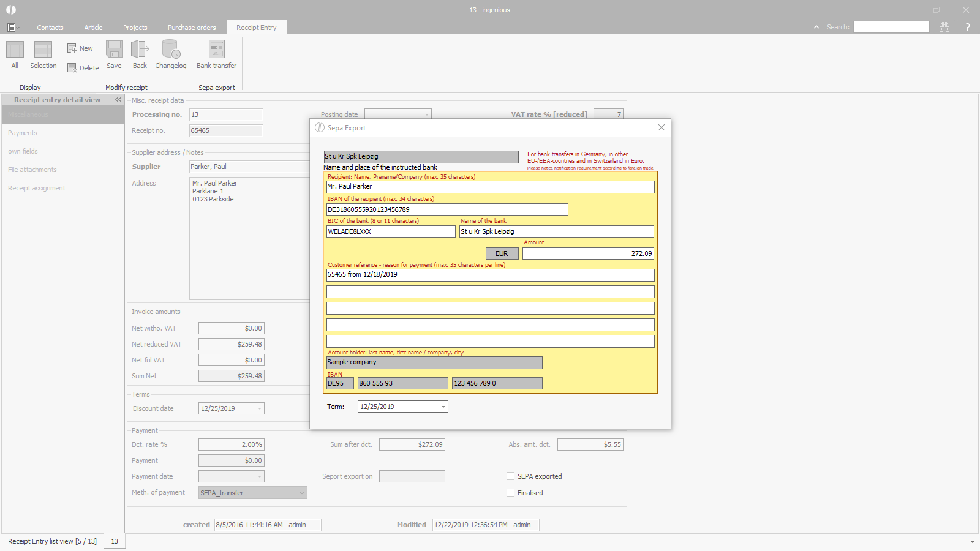Delete the current receipt
Viewport: 980px width, 551px height.
click(83, 68)
